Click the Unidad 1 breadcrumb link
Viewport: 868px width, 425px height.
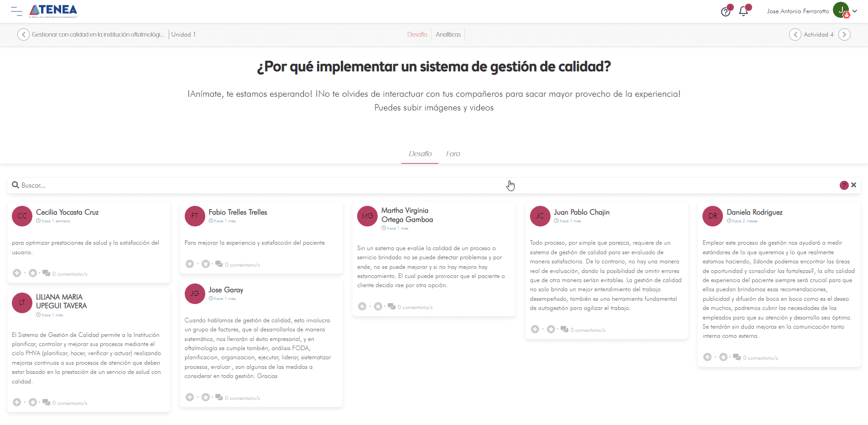pyautogui.click(x=183, y=35)
